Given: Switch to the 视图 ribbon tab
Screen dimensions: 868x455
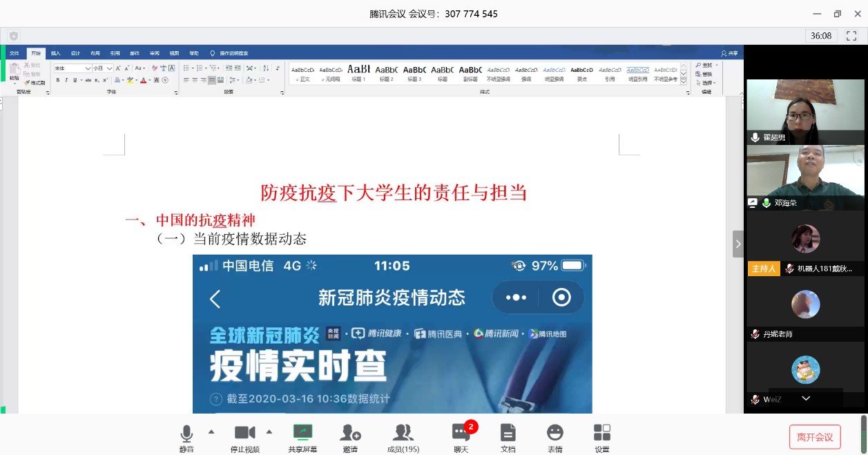Looking at the screenshot, I should click(174, 53).
